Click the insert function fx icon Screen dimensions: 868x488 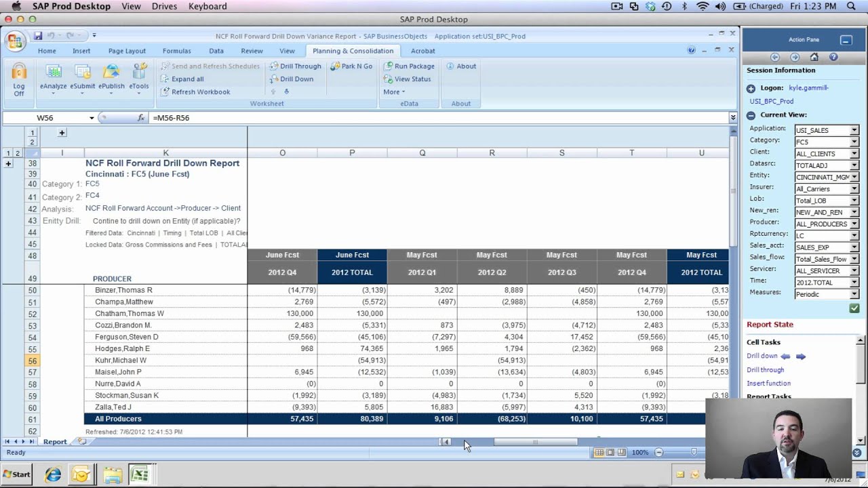(141, 117)
